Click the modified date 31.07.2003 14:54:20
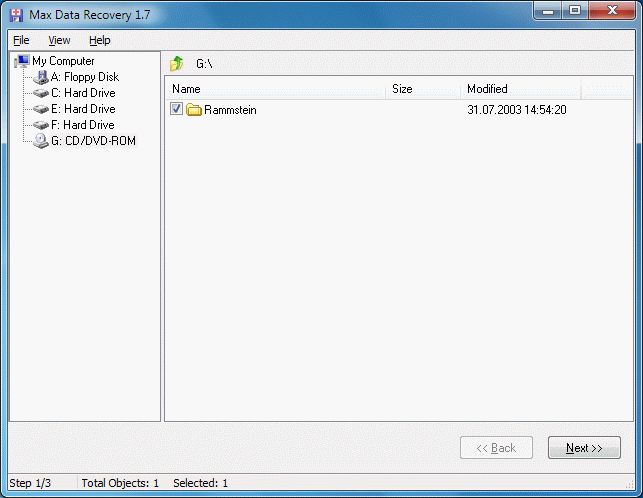This screenshot has height=498, width=643. tap(517, 110)
